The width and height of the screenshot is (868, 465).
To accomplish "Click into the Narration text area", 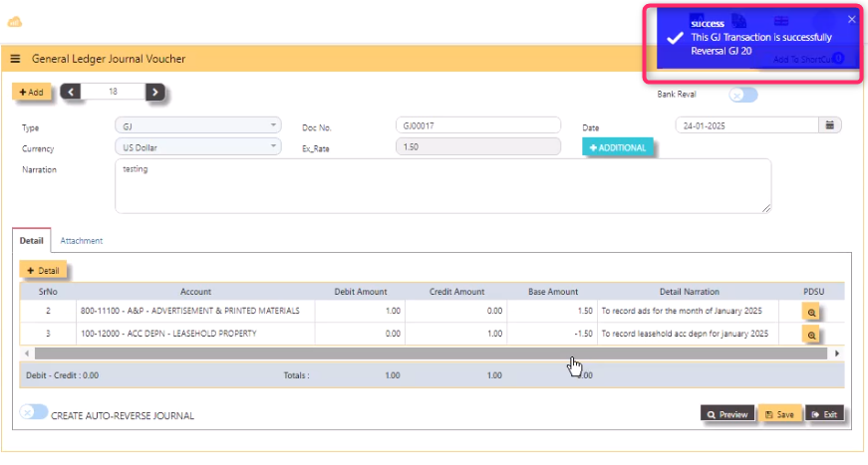I will [442, 186].
